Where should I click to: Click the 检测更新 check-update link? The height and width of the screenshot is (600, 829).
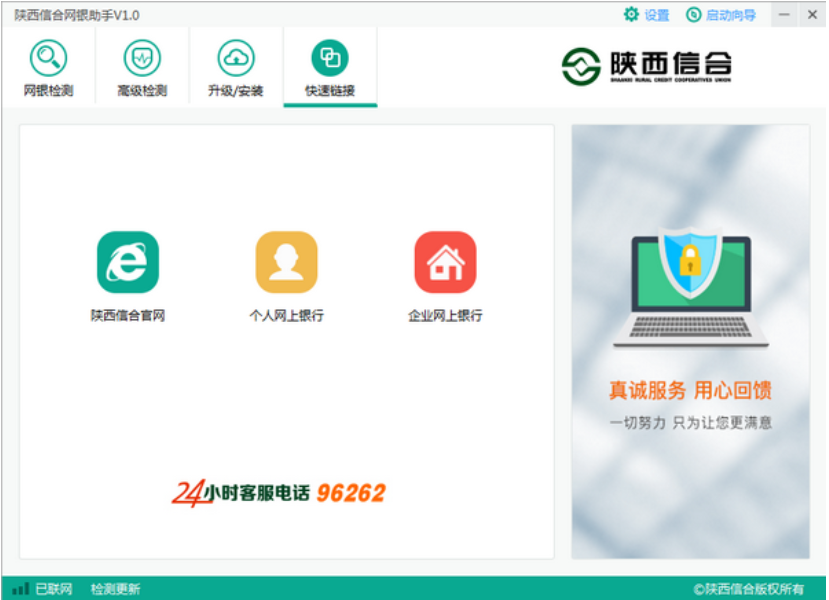[113, 589]
